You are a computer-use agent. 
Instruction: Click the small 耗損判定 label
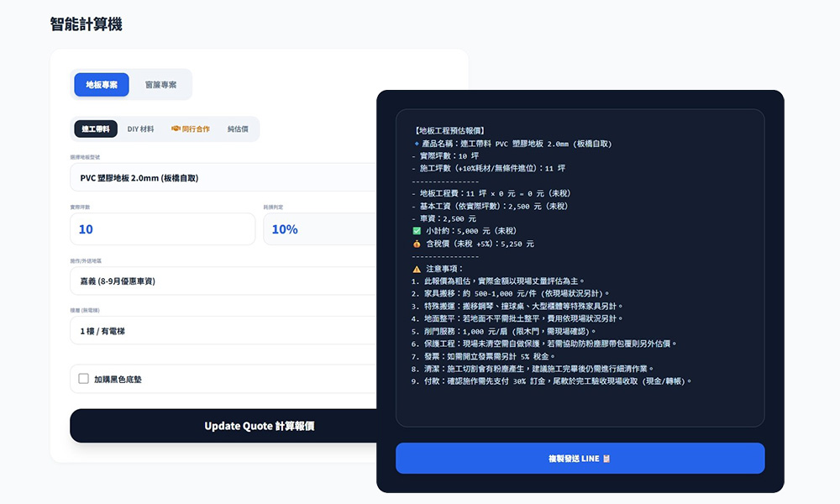(273, 207)
